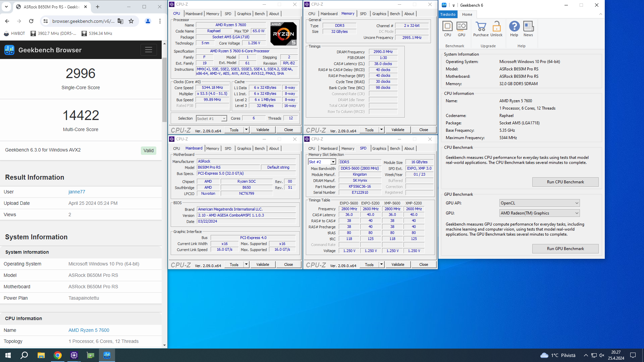Go back in Chrome browser
644x362 pixels.
tap(7, 21)
